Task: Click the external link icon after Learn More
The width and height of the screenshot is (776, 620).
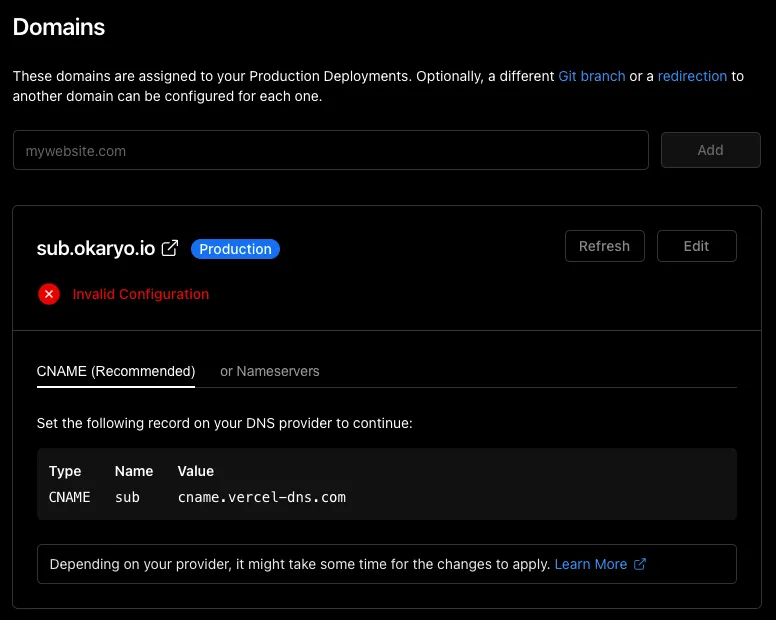Action: pos(640,564)
